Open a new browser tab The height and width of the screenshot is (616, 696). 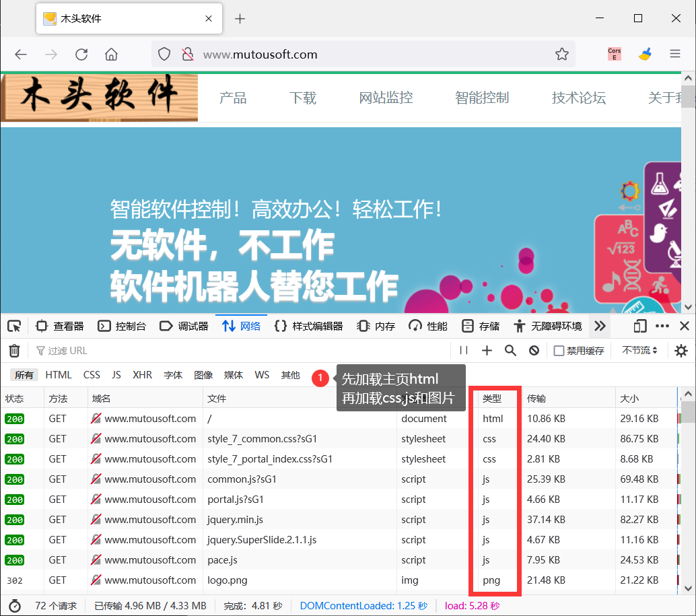240,19
